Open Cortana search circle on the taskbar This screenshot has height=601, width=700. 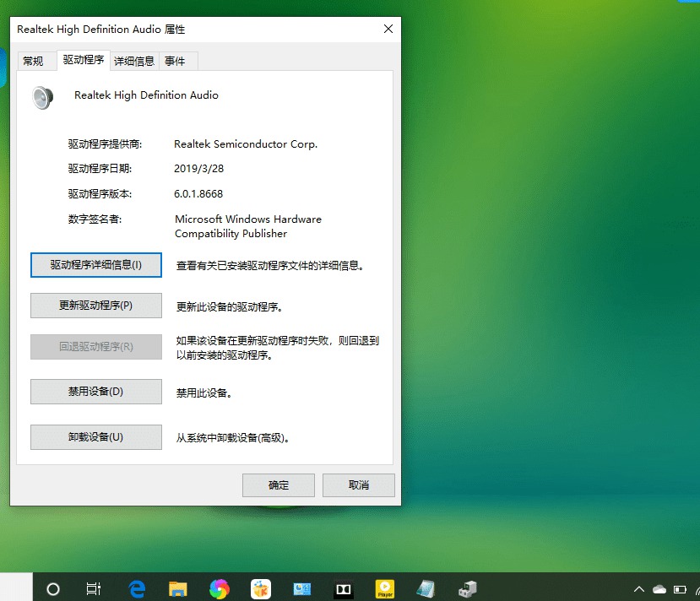click(x=53, y=589)
